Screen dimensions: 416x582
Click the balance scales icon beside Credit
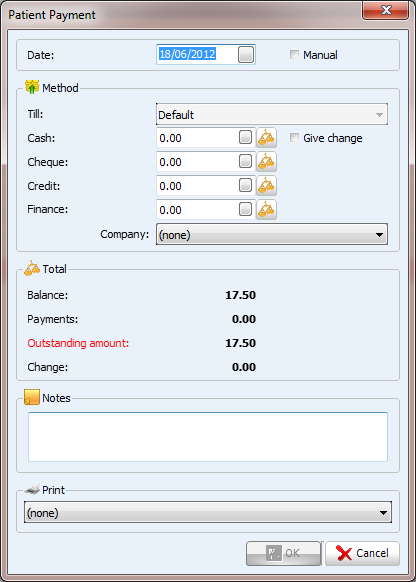click(266, 186)
